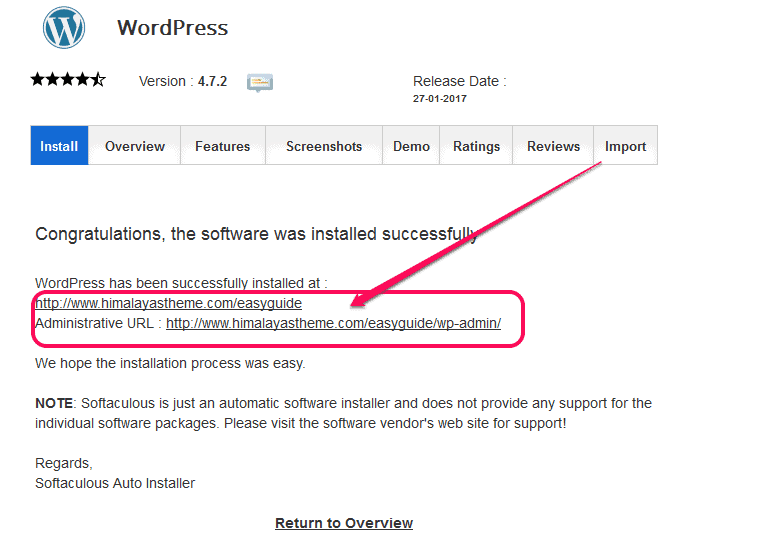The image size is (777, 549).
Task: Click the version number 4.7.2
Action: 212,81
